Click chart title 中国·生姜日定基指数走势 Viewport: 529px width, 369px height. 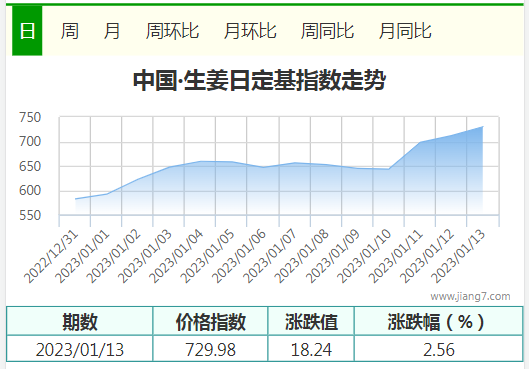[x=259, y=80]
